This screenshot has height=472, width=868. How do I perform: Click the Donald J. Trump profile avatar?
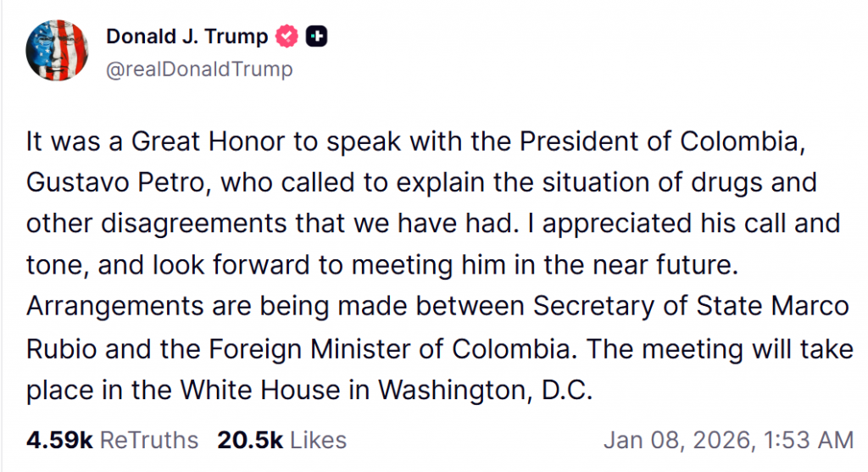[57, 49]
